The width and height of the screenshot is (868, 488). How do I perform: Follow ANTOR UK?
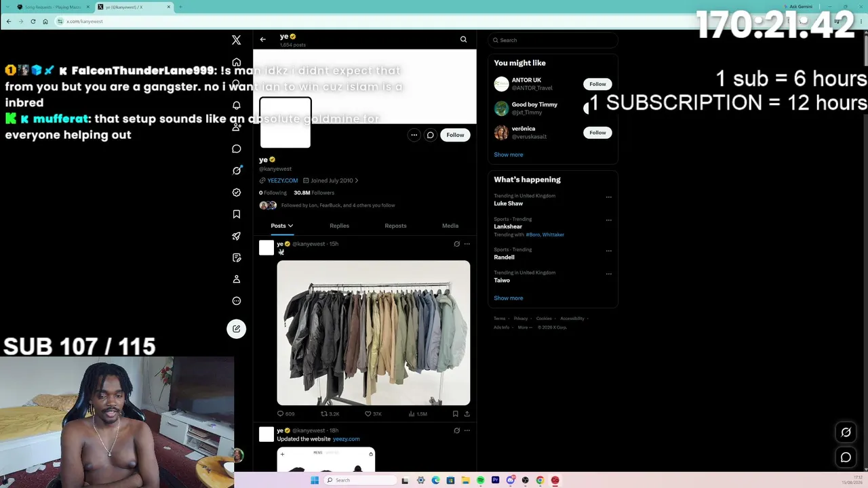tap(597, 84)
